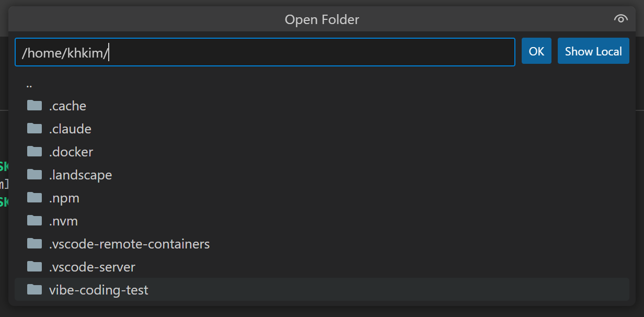644x317 pixels.
Task: Select the vibe-coding-test entry label
Action: tap(98, 290)
